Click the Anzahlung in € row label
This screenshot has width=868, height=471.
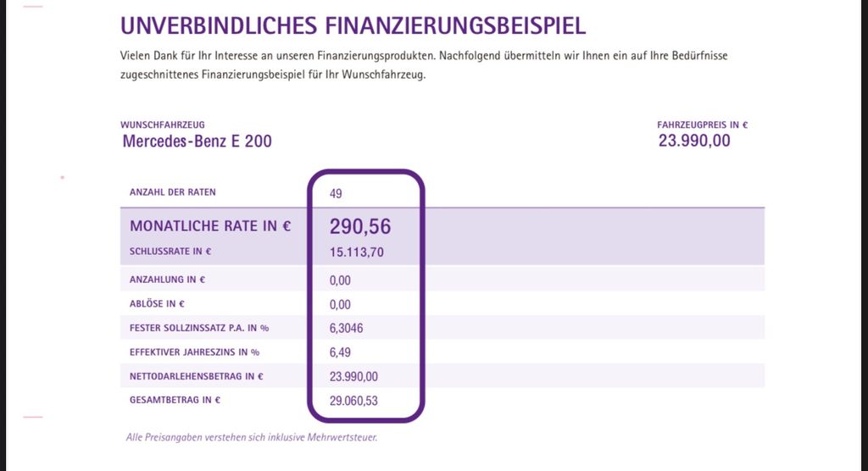pyautogui.click(x=168, y=280)
